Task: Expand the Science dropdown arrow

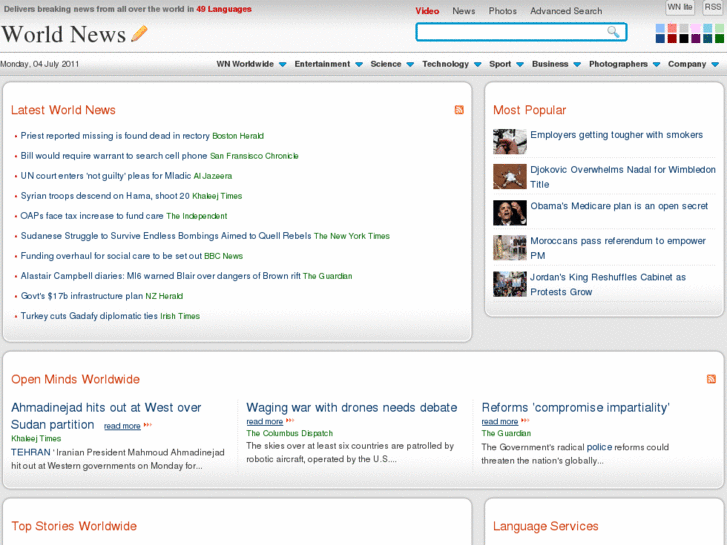Action: 410,64
